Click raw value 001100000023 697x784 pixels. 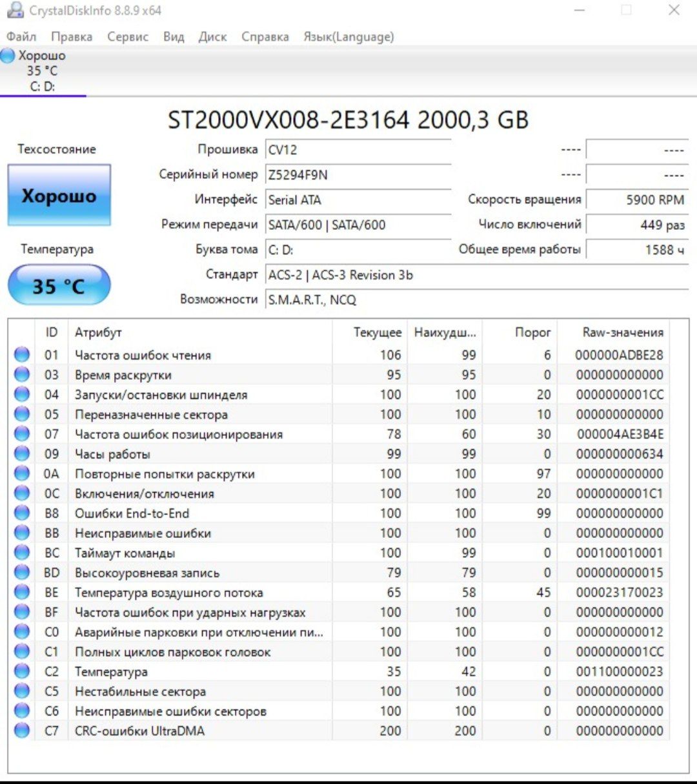tap(620, 672)
